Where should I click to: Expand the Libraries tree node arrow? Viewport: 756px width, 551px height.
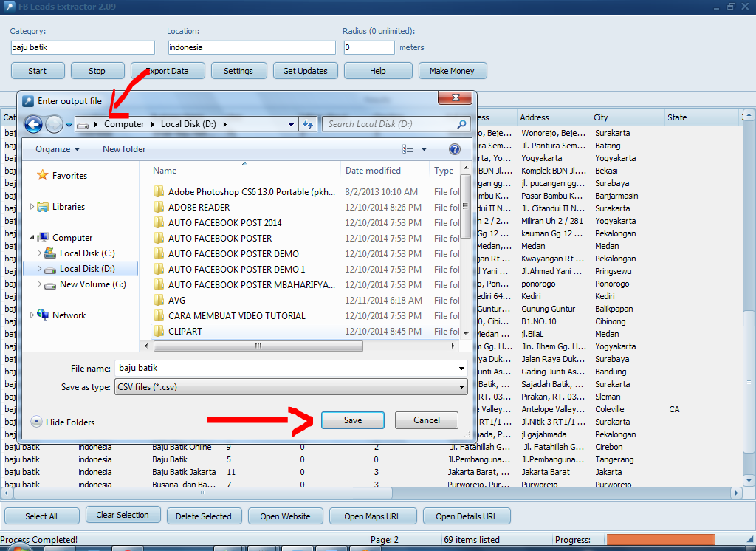pyautogui.click(x=32, y=207)
